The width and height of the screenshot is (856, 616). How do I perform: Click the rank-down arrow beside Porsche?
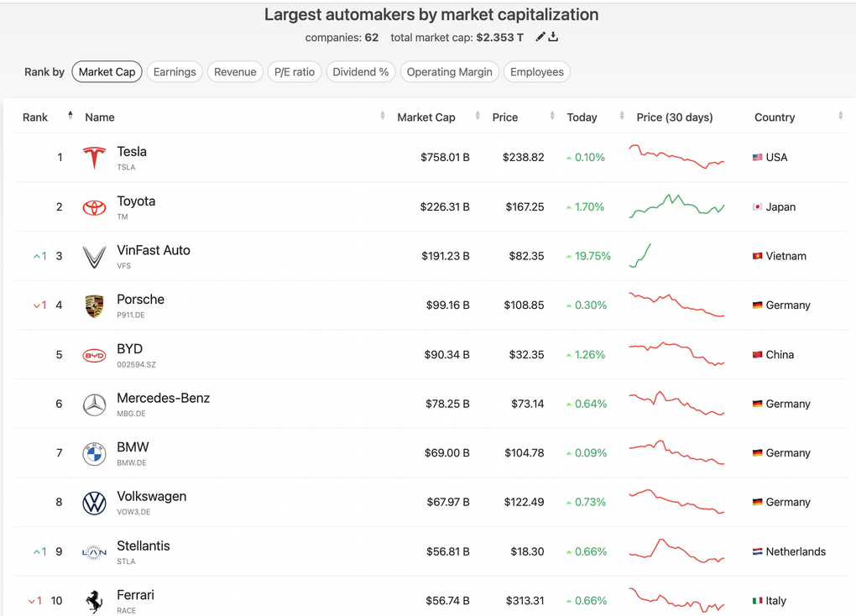[x=37, y=305]
